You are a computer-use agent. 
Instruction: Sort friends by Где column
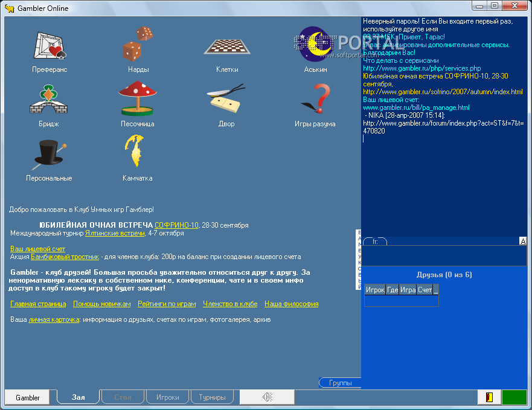(393, 290)
